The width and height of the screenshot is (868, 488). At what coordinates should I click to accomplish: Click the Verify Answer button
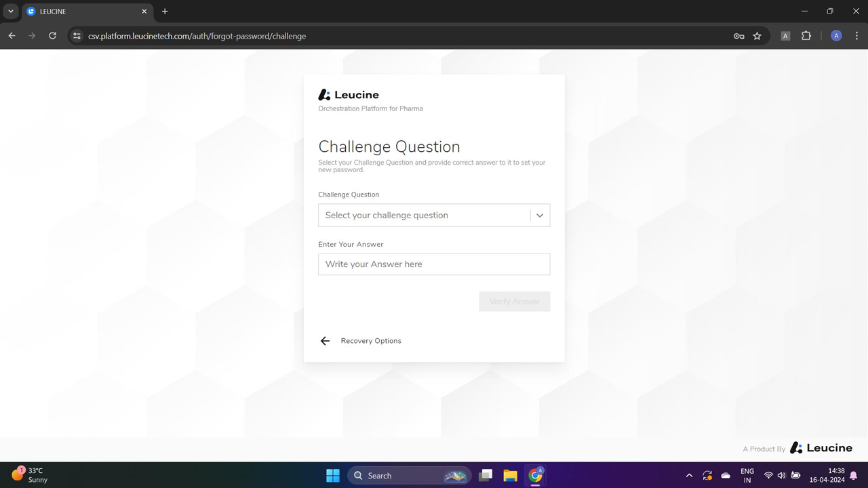coord(514,301)
